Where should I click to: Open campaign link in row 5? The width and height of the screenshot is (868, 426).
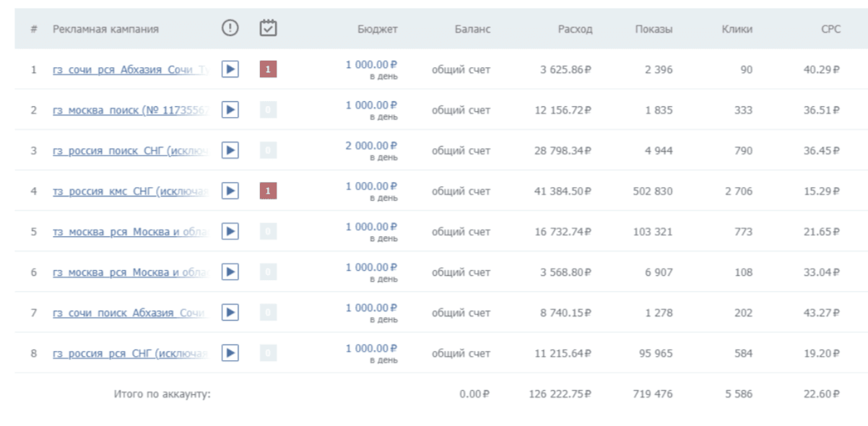130,232
